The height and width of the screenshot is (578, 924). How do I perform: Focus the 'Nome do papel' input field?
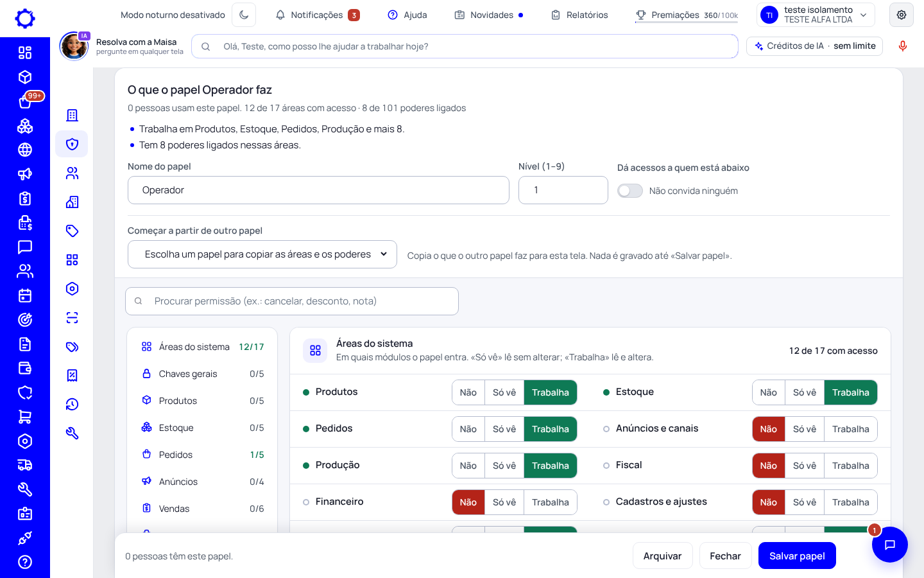(318, 190)
